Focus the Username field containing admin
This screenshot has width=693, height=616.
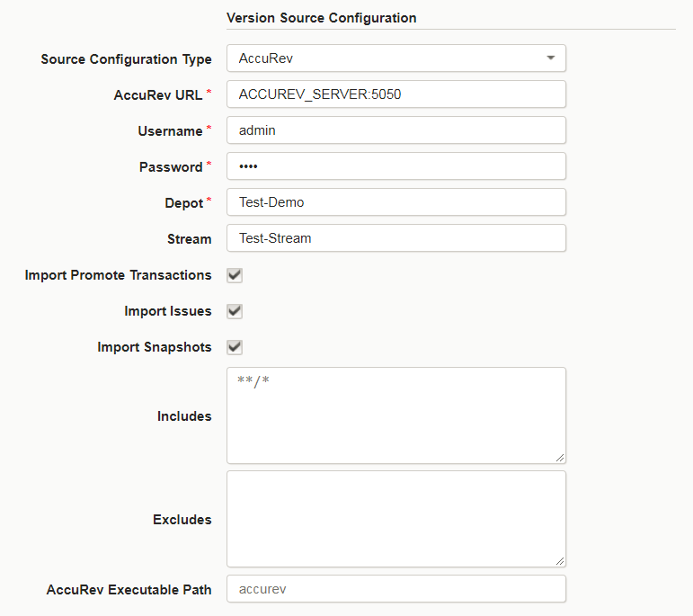pyautogui.click(x=395, y=130)
